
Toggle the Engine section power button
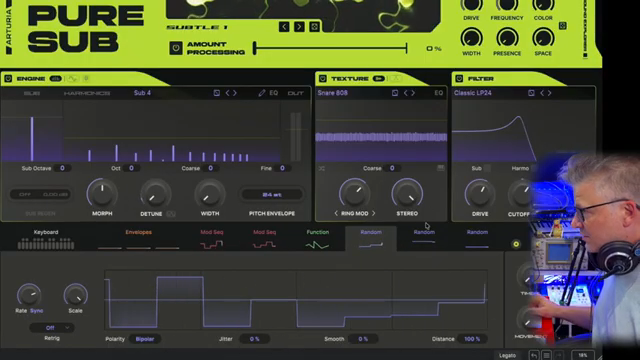click(8, 78)
